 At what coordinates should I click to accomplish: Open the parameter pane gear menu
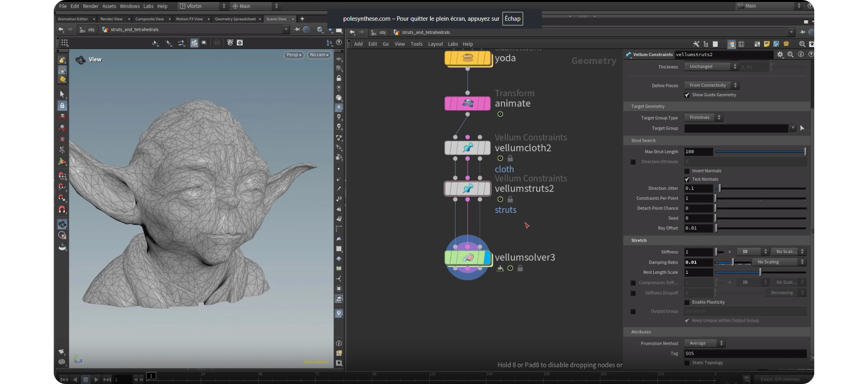[780, 54]
